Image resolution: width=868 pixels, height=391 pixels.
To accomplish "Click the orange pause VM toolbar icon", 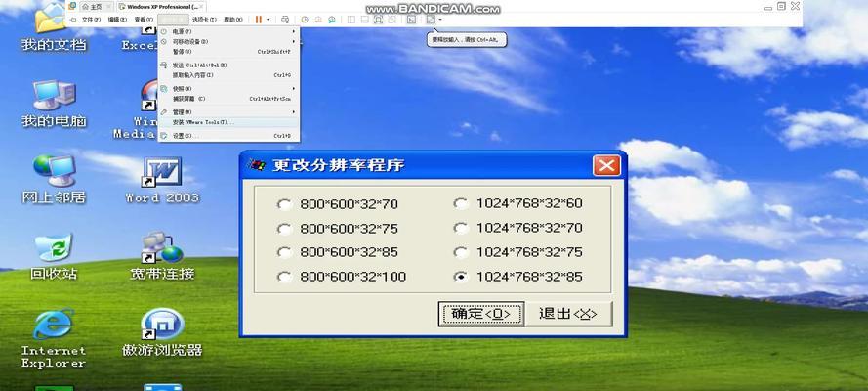I will 259,20.
